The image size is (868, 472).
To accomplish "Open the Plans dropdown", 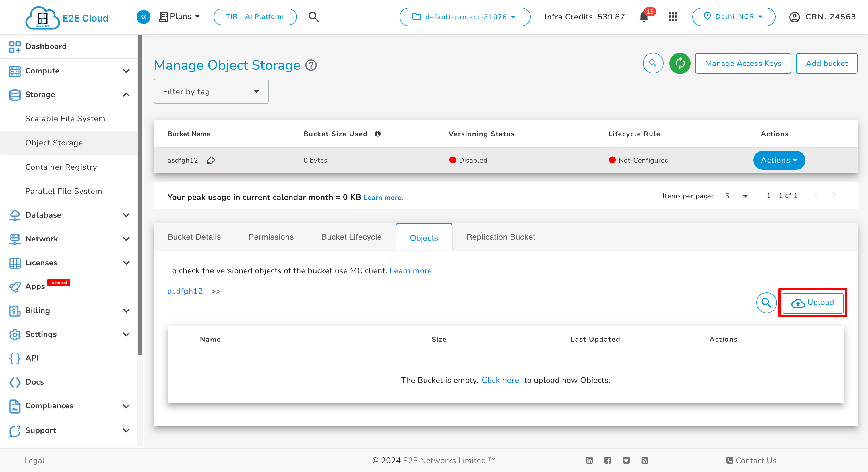I will tap(179, 17).
